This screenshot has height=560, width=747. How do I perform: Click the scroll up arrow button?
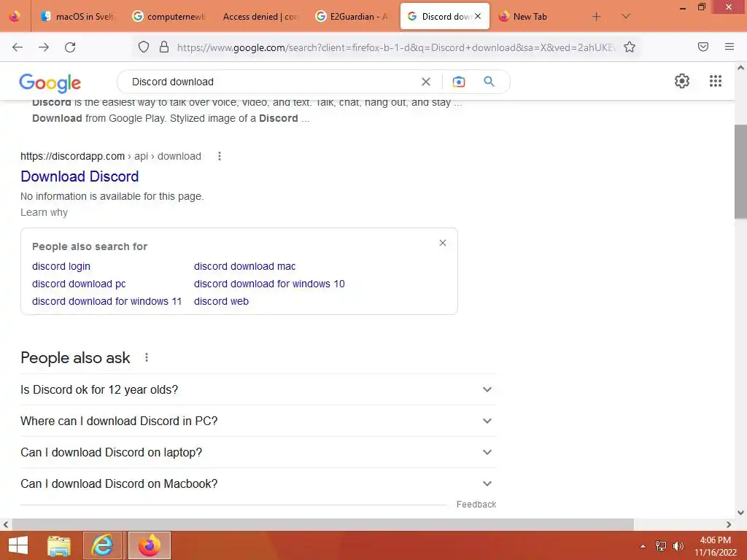click(x=740, y=68)
